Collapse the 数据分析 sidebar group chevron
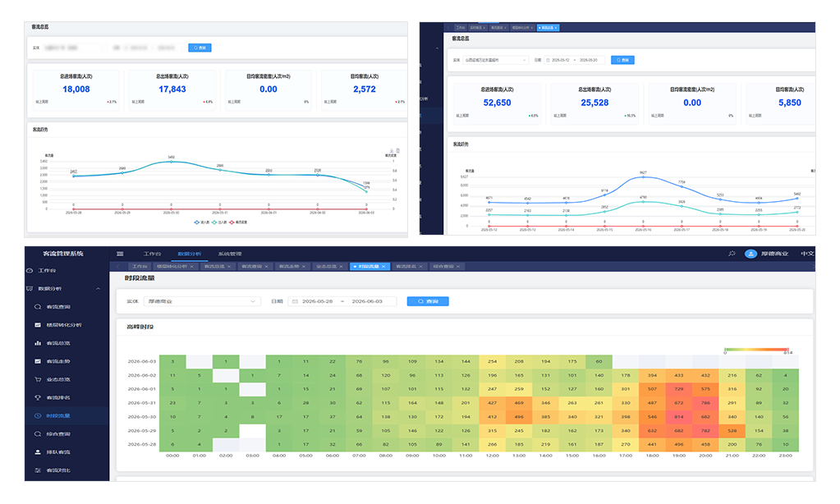The image size is (840, 504). 98,289
